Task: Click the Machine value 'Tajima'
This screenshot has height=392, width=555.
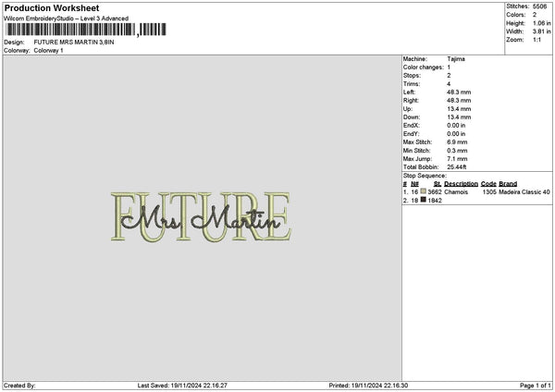Action: 456,59
